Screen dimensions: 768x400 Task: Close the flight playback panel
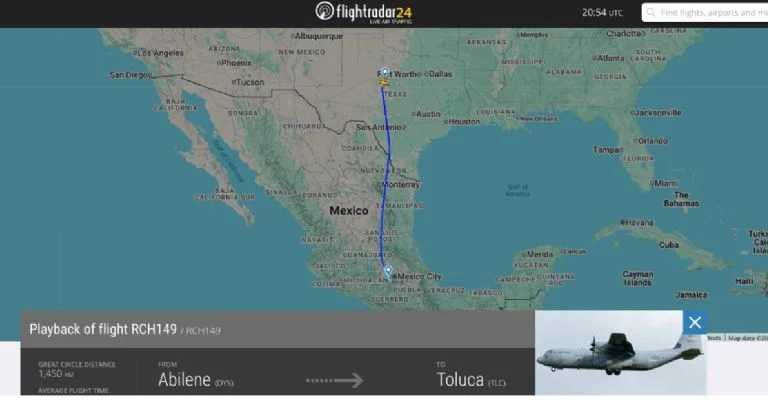coord(695,322)
